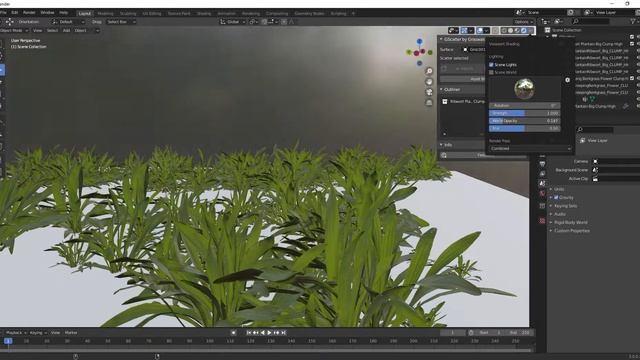Image resolution: width=640 pixels, height=360 pixels.
Task: Switch to the UV Editing workspace tab
Action: pos(152,13)
